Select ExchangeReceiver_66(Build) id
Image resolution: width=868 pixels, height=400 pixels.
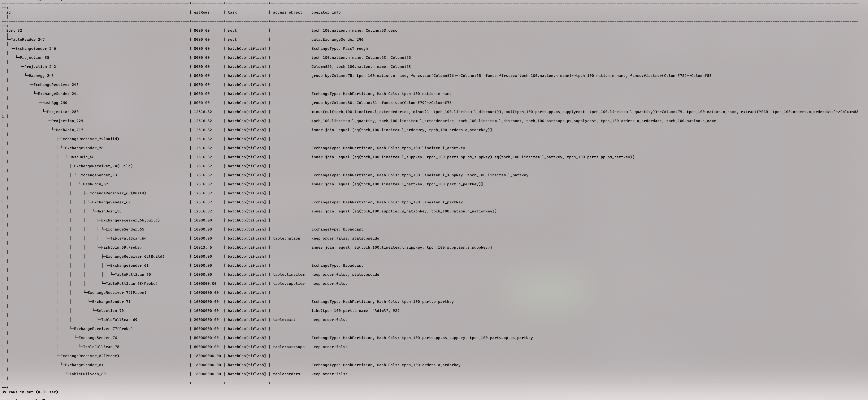coord(130,220)
